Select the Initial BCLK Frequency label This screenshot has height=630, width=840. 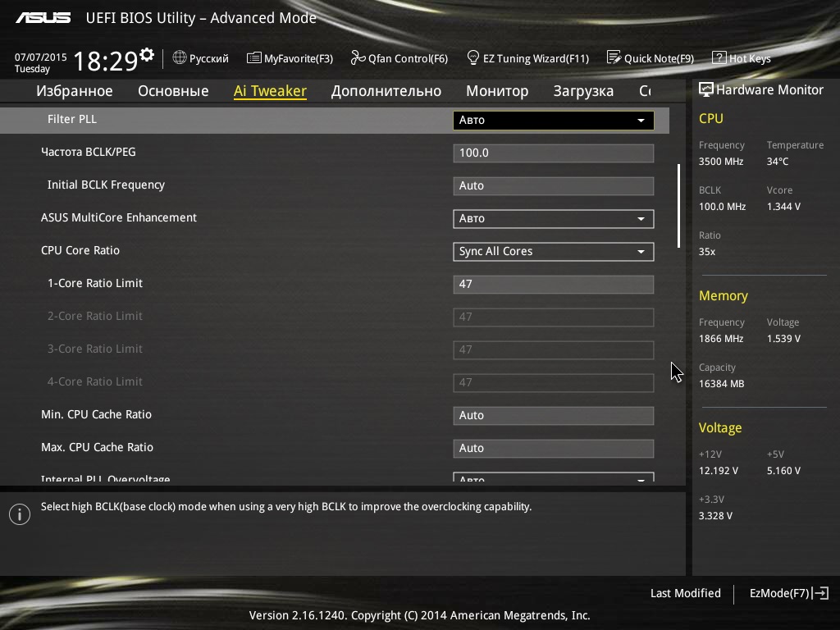click(x=106, y=185)
